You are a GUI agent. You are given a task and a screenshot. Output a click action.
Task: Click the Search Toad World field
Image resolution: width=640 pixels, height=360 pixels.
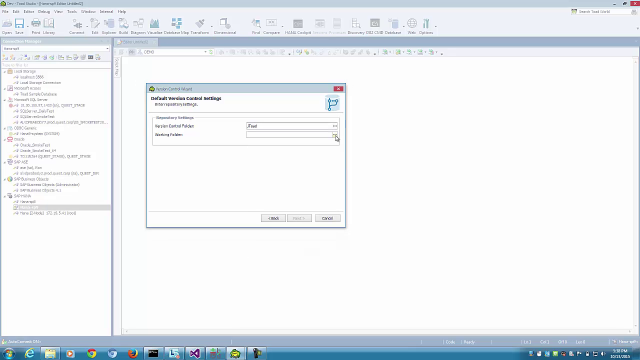pos(604,11)
